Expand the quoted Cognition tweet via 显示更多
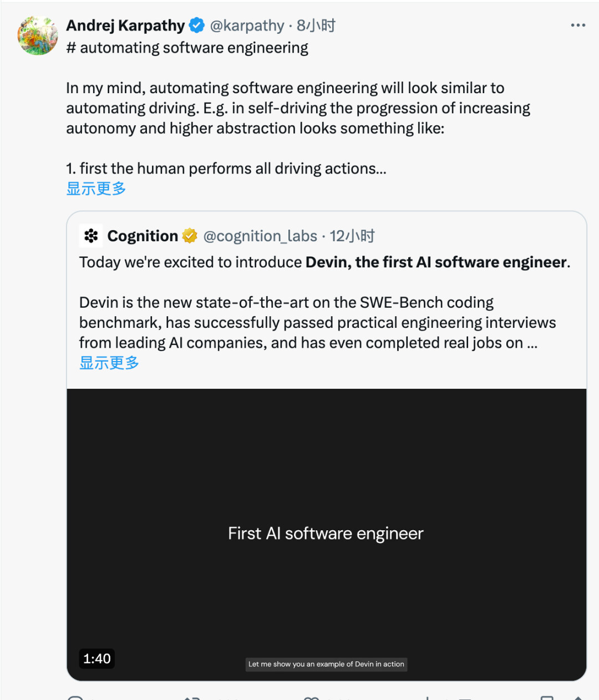Screen dimensions: 599x700 (109, 363)
